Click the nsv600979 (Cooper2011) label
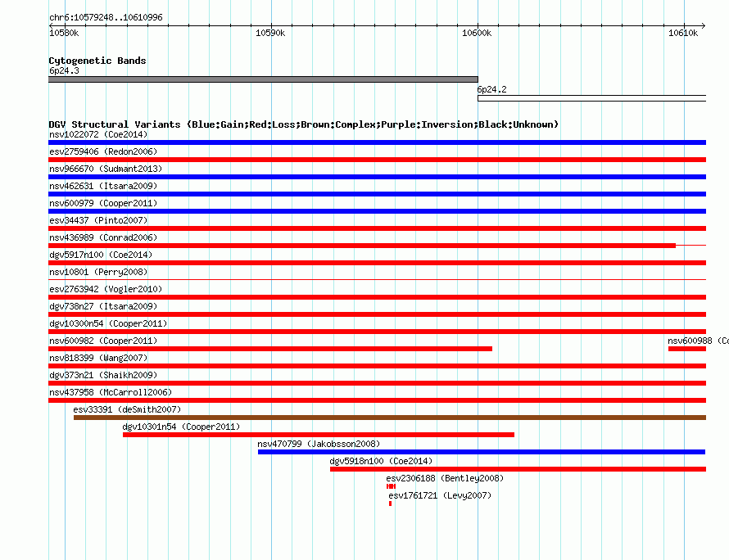729x560 pixels. pyautogui.click(x=103, y=204)
